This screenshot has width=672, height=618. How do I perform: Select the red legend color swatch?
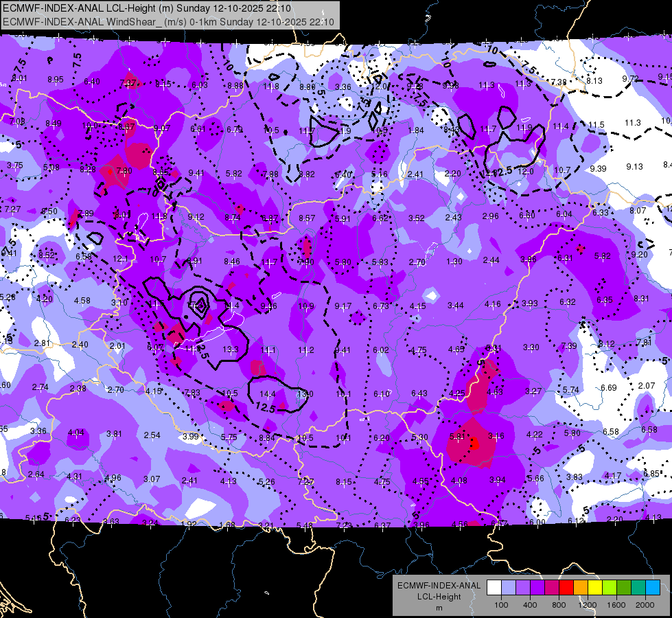click(566, 587)
